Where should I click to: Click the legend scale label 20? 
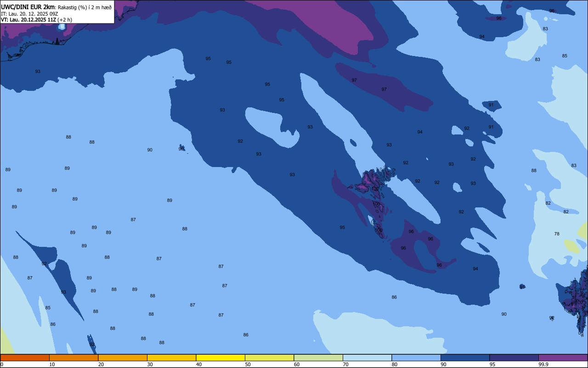point(101,364)
